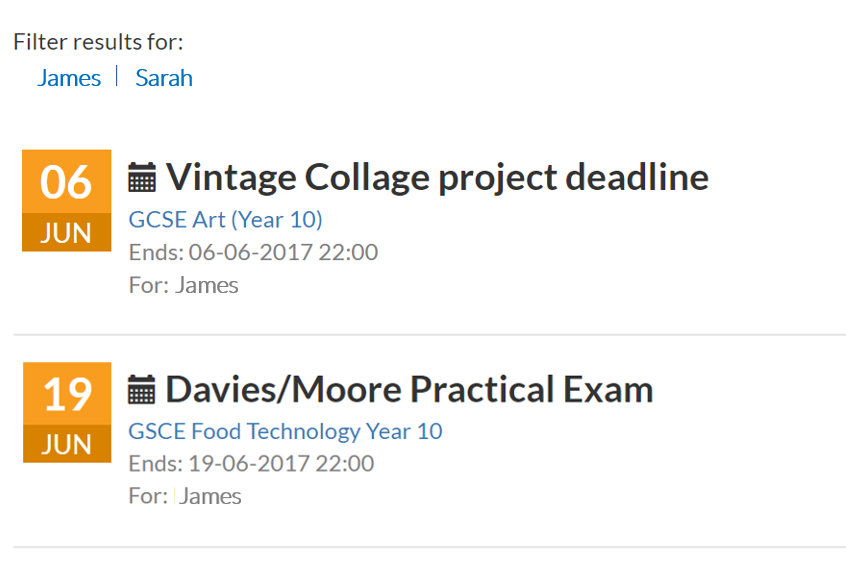The image size is (846, 562).
Task: Click the divider below Davies/Moore event
Action: coord(429,547)
